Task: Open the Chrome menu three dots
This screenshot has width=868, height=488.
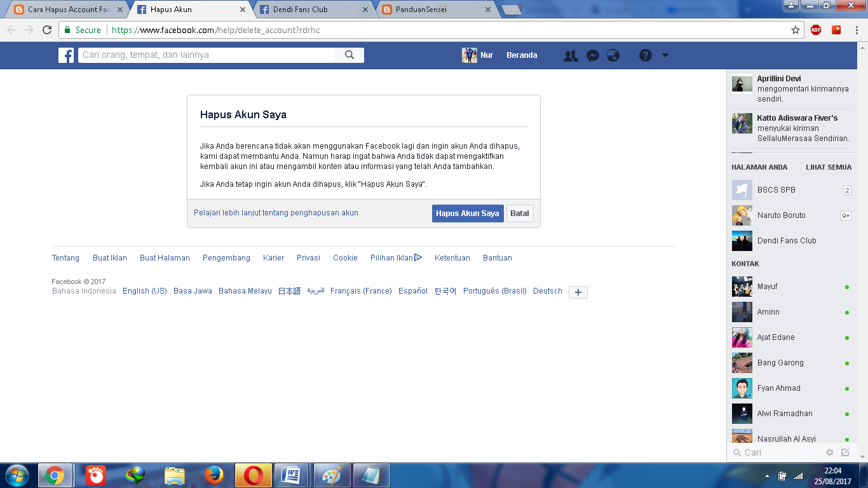Action: (857, 30)
